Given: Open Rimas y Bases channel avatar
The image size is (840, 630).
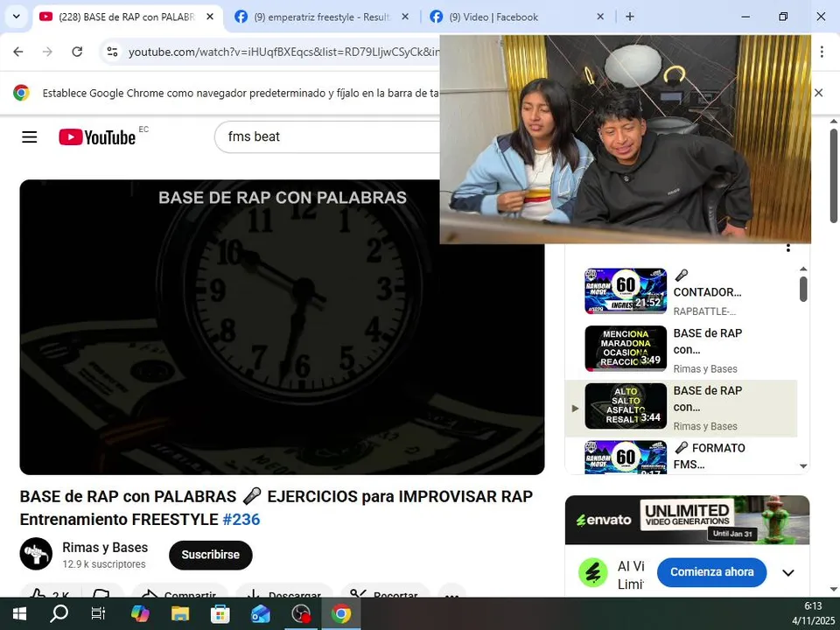Looking at the screenshot, I should click(x=36, y=554).
